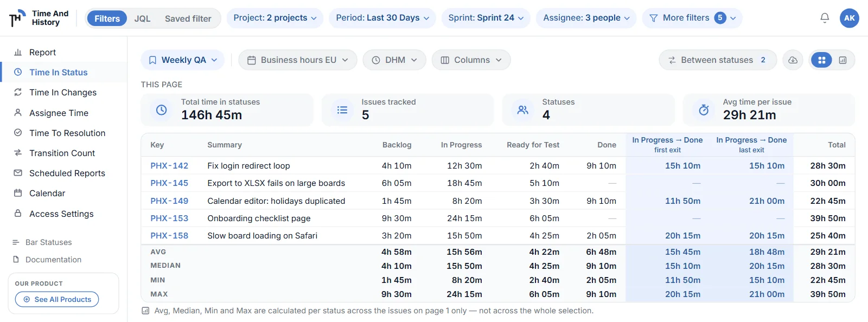The image size is (868, 322).
Task: Click the Time In Status clock icon
Action: coord(18,72)
